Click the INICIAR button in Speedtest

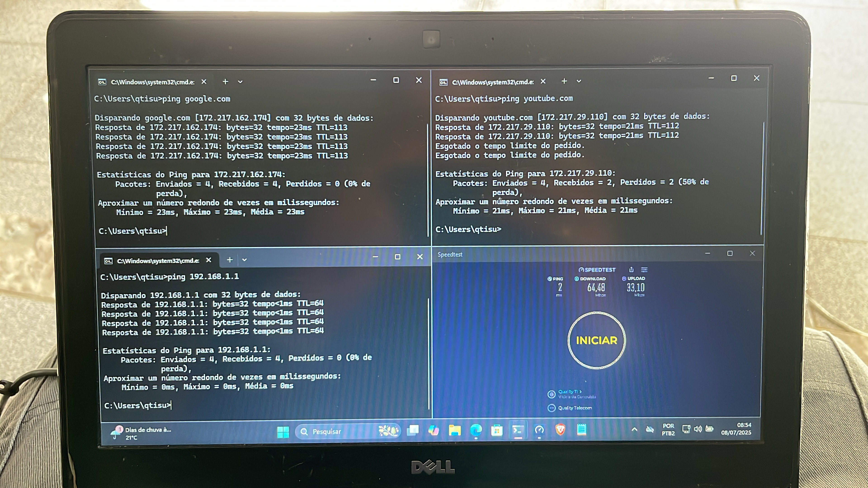[597, 340]
